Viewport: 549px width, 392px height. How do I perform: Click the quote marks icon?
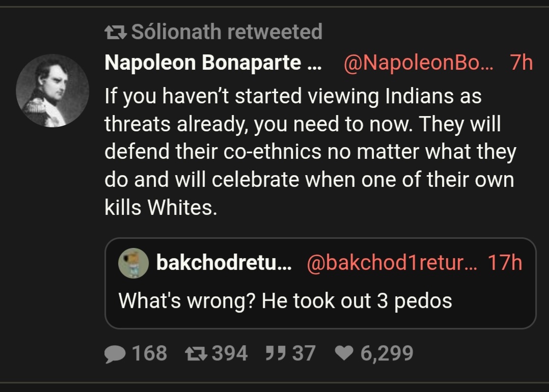276,353
